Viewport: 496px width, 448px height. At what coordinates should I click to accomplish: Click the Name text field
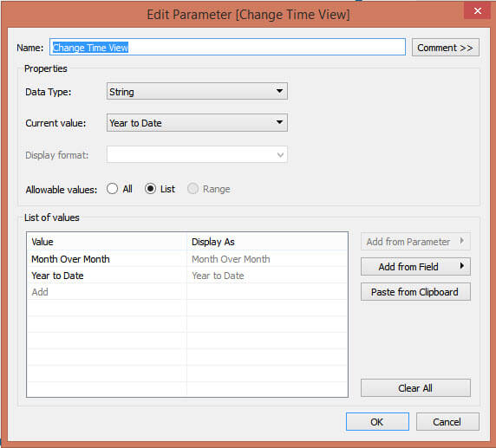coord(227,48)
